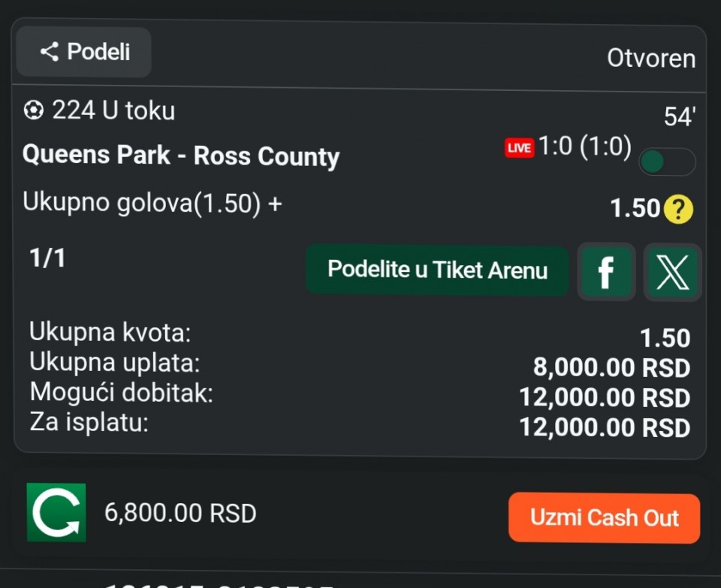Click the live score 1:0 (1:0)

[584, 147]
